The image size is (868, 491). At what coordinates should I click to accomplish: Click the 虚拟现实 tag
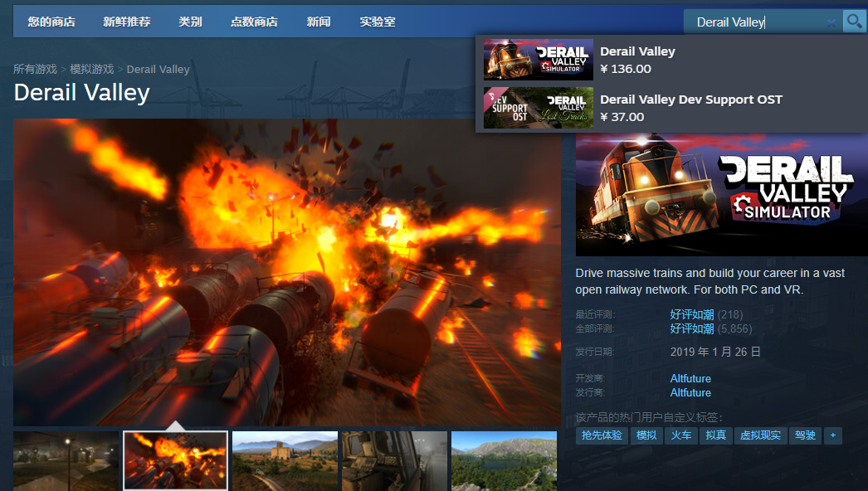point(761,435)
